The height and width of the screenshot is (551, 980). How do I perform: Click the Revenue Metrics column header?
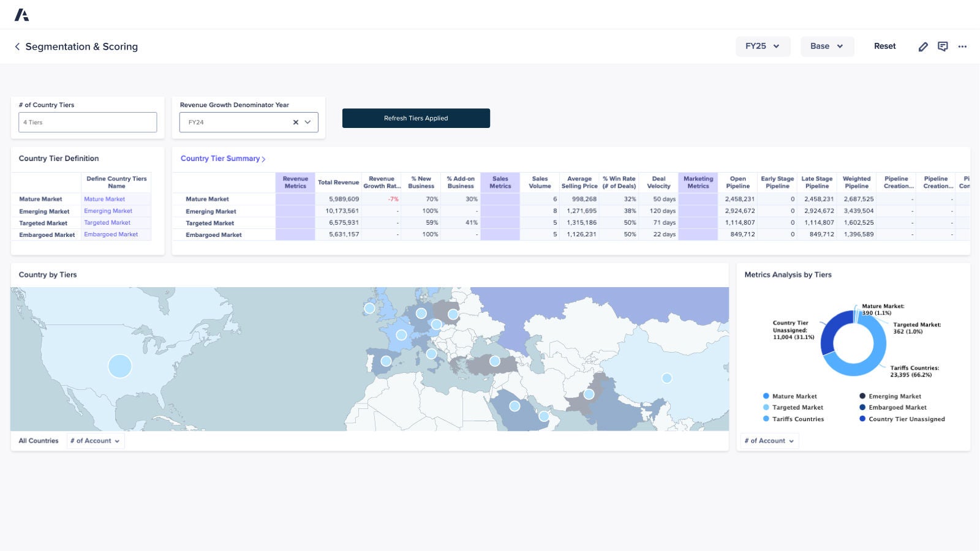tap(295, 182)
